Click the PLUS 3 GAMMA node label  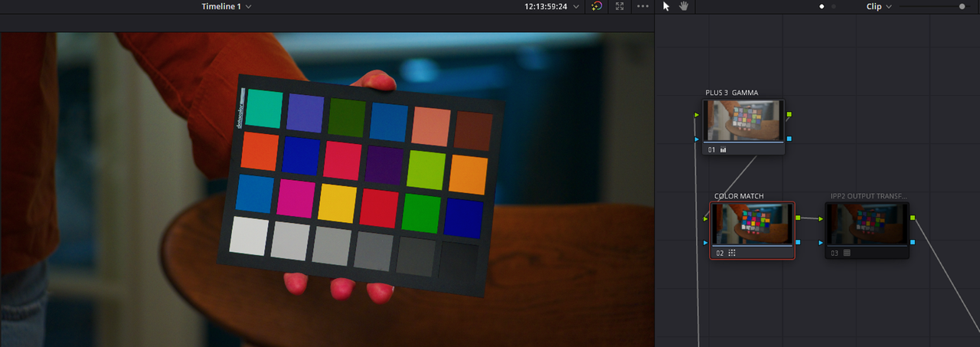731,93
